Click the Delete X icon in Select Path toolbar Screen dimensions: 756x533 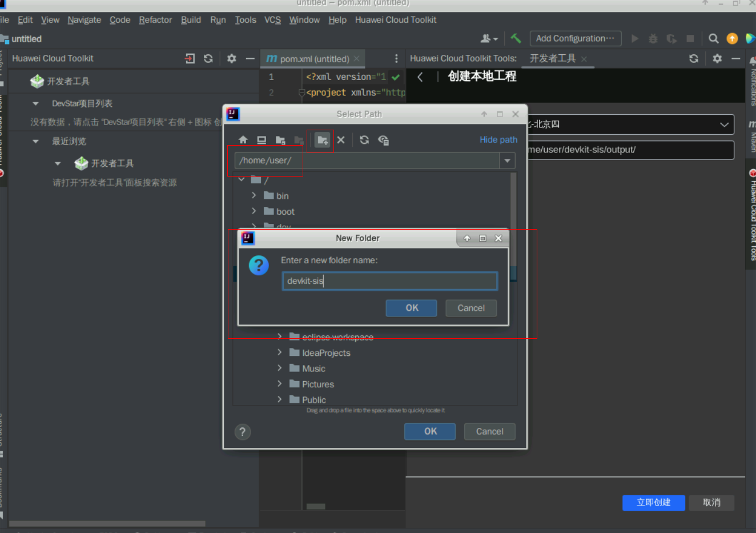pos(341,140)
